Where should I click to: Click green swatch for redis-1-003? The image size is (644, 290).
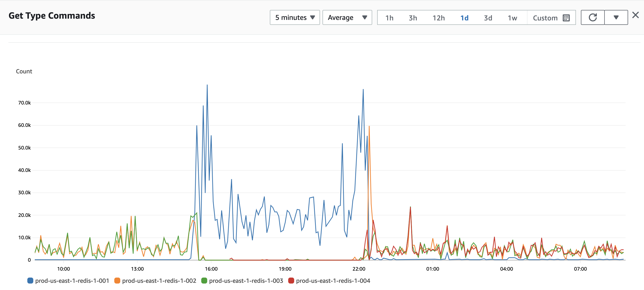coord(204,281)
